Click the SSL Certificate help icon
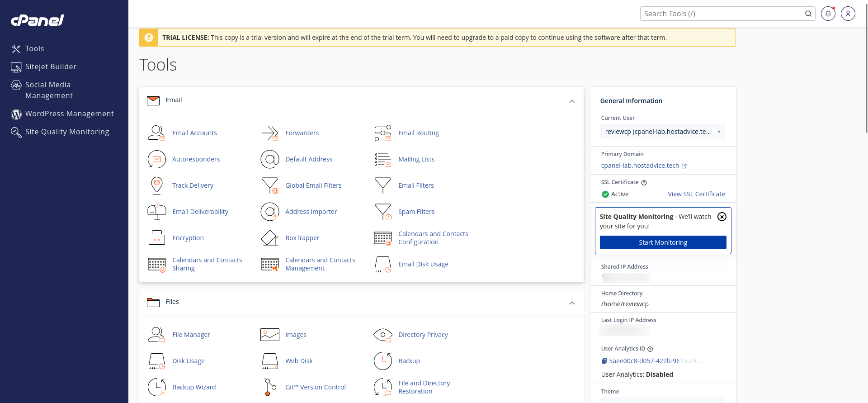The width and height of the screenshot is (868, 403). point(644,183)
